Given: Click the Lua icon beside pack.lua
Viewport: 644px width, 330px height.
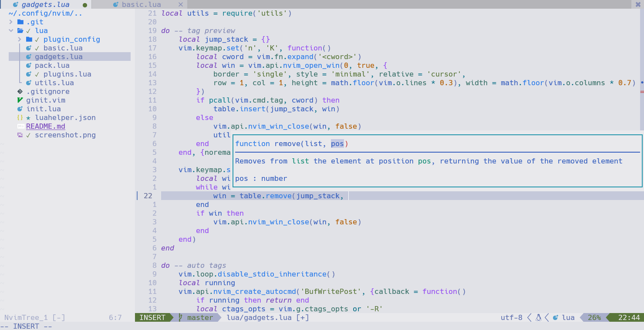Looking at the screenshot, I should tap(29, 65).
